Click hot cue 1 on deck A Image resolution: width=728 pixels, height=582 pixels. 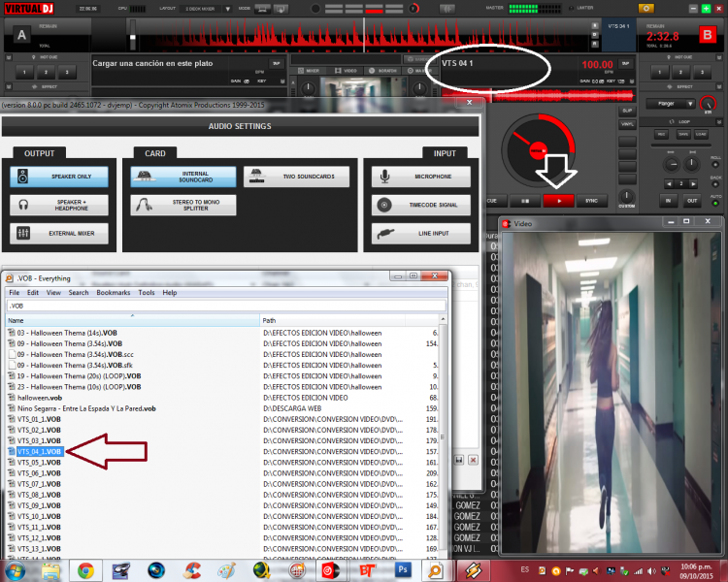click(x=24, y=73)
